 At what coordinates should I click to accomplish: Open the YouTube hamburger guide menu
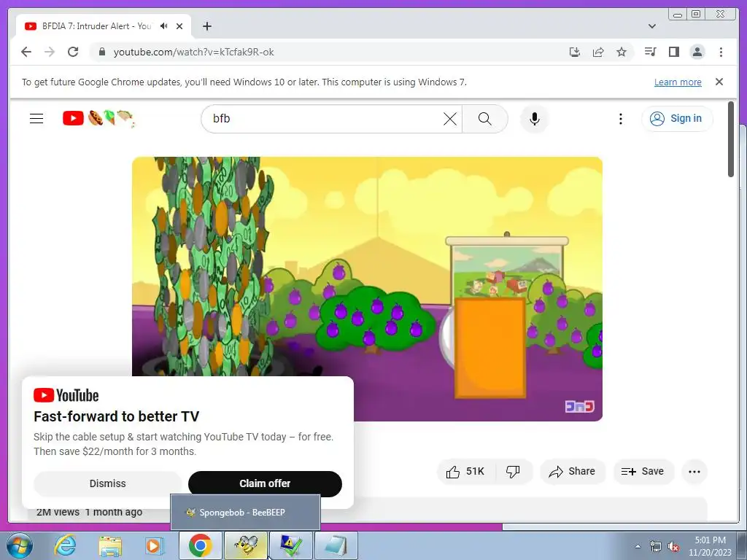36,119
